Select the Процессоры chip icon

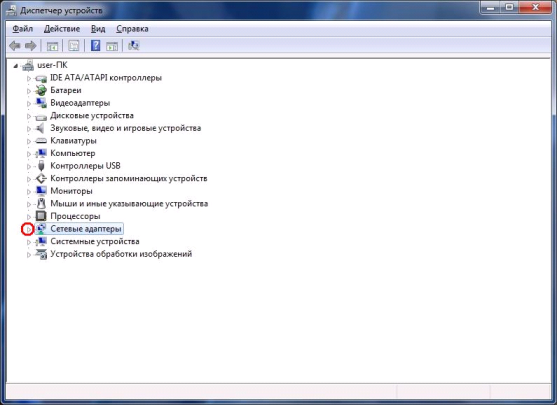[x=41, y=216]
